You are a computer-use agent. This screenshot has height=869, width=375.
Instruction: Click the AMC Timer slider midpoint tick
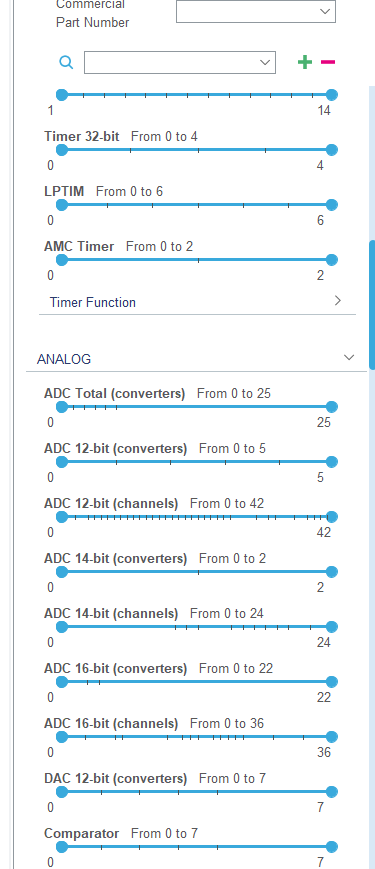click(198, 260)
